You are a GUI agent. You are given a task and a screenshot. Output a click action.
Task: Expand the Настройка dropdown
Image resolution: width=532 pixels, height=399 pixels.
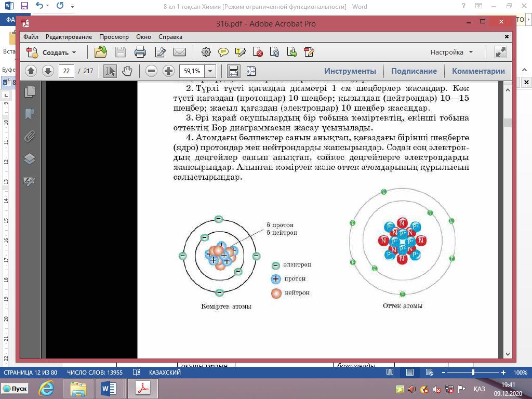471,52
